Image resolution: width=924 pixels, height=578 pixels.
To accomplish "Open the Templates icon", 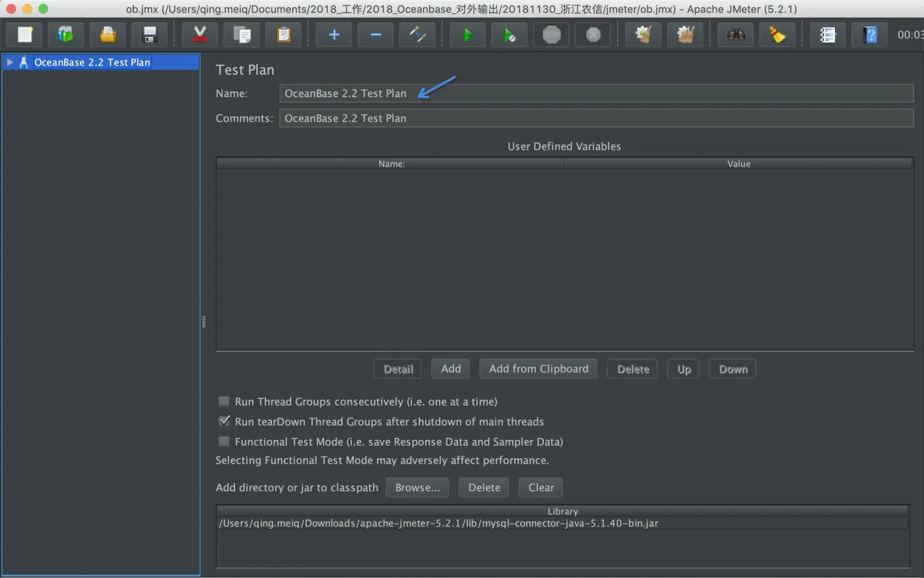I will point(65,34).
